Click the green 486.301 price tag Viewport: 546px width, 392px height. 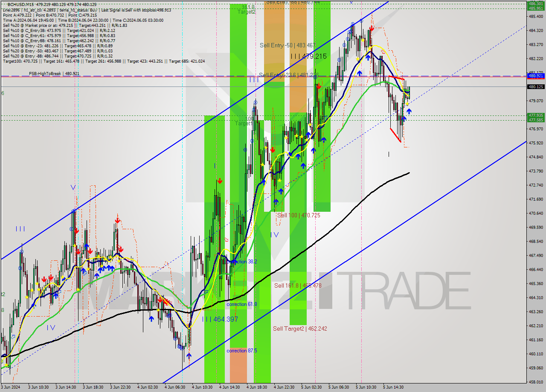(x=536, y=3)
